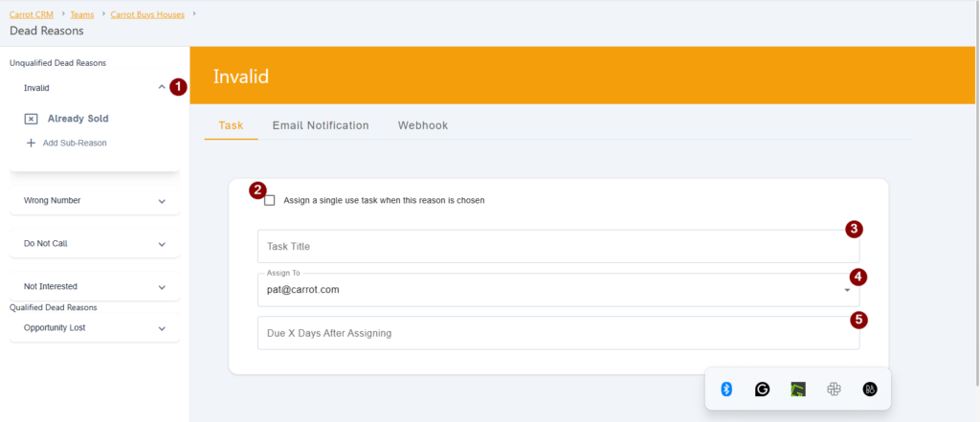Click the X icon beside Already Sold
The height and width of the screenshot is (422, 980).
click(x=32, y=119)
